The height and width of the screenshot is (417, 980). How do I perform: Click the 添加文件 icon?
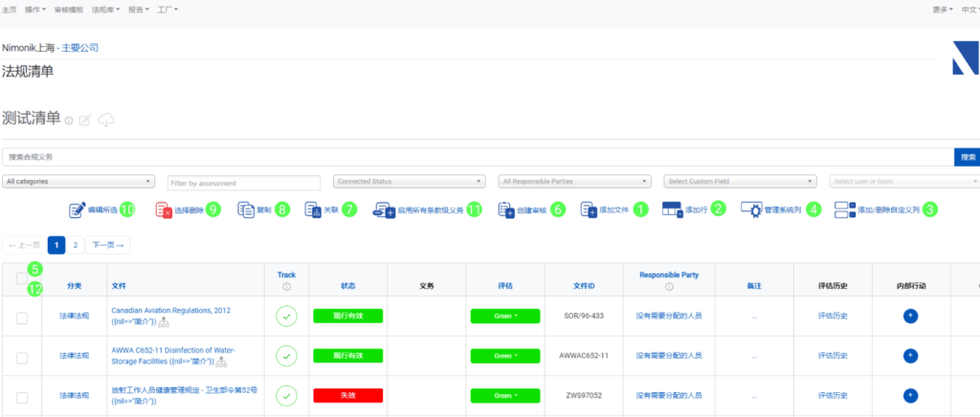(x=588, y=209)
